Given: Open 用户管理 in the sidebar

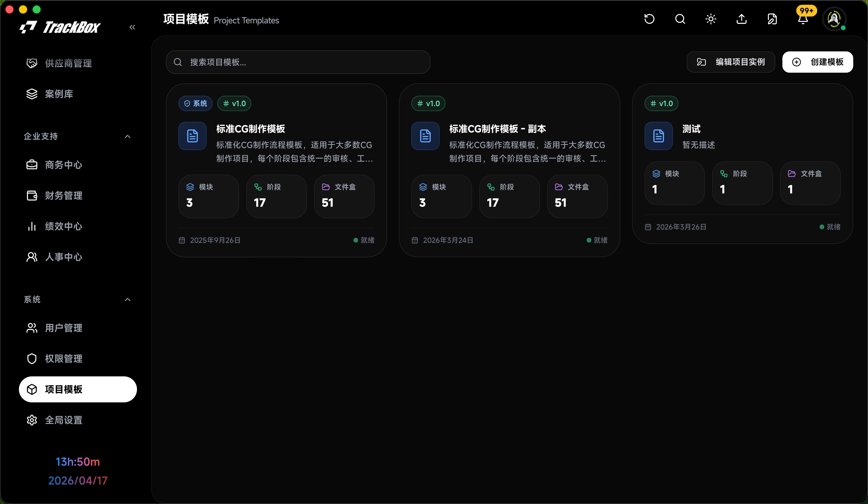Looking at the screenshot, I should (78, 328).
